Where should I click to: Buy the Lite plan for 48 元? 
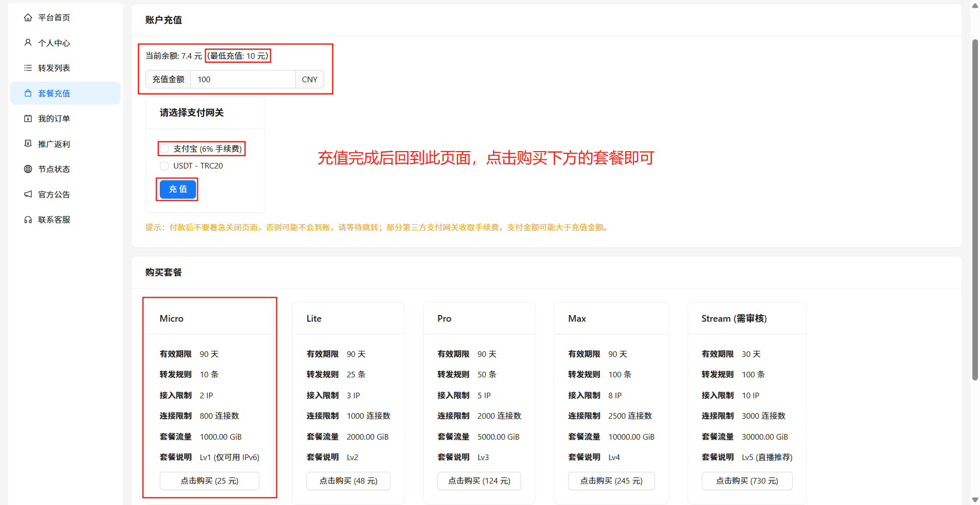(x=348, y=480)
